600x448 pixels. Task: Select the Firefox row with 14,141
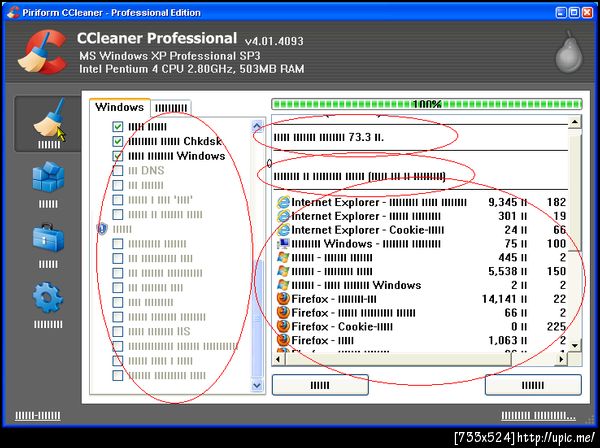click(420, 298)
